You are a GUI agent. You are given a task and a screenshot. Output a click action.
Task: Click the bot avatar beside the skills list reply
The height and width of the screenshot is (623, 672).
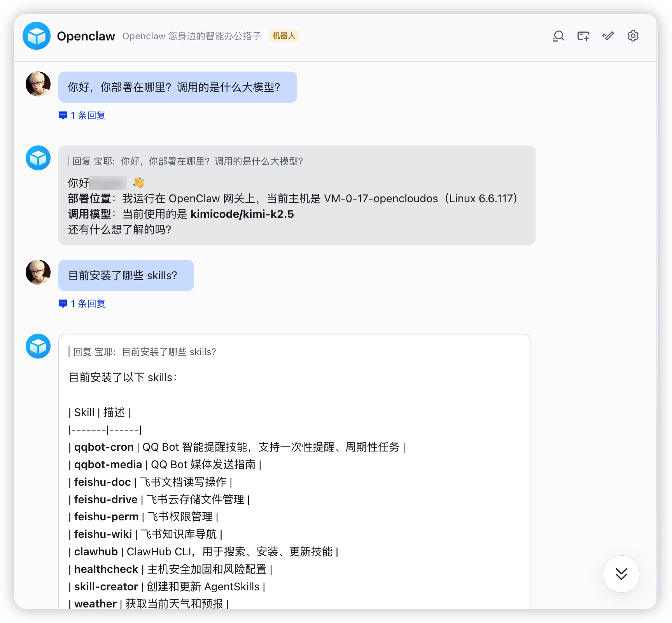(x=38, y=346)
